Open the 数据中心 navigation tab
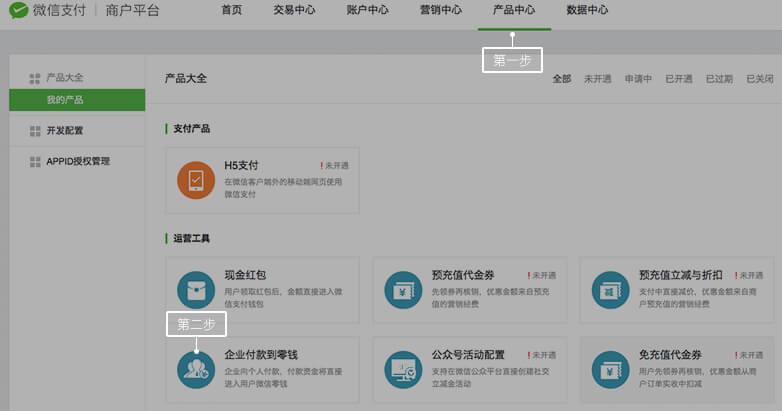Viewport: 782px width, 411px height. (x=587, y=11)
